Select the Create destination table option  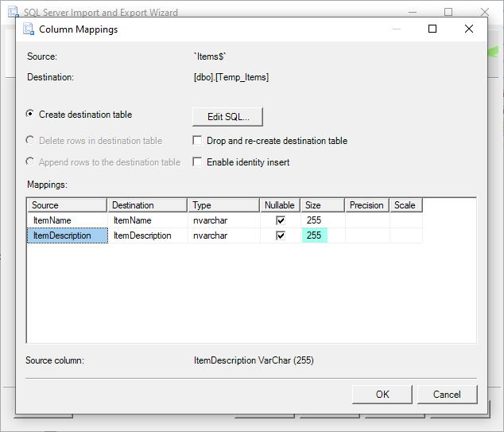coord(31,115)
